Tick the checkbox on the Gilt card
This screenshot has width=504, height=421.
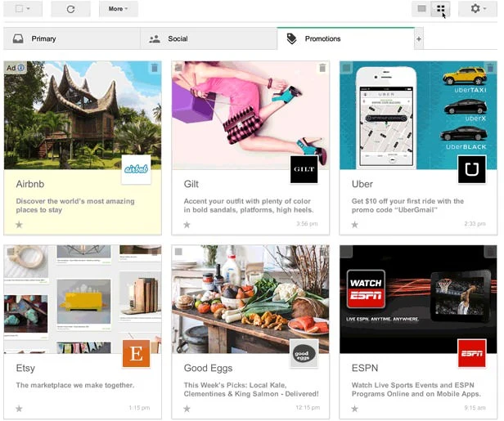pyautogui.click(x=179, y=68)
